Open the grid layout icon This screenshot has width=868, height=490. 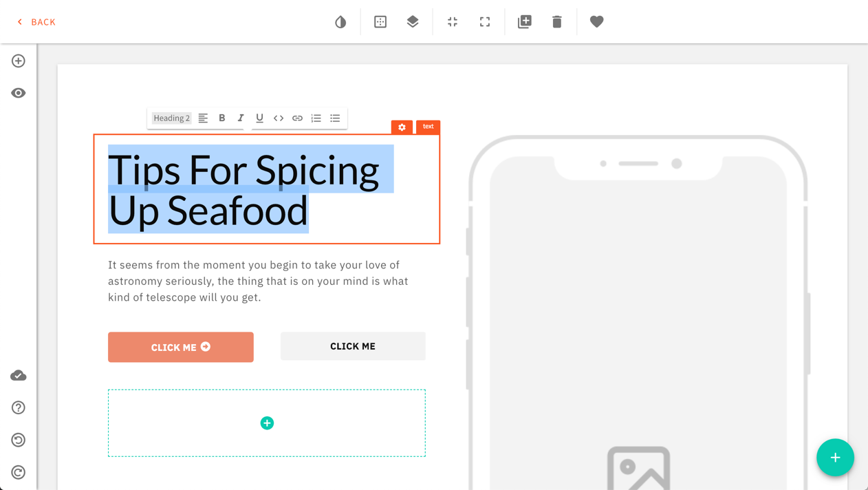coord(380,22)
